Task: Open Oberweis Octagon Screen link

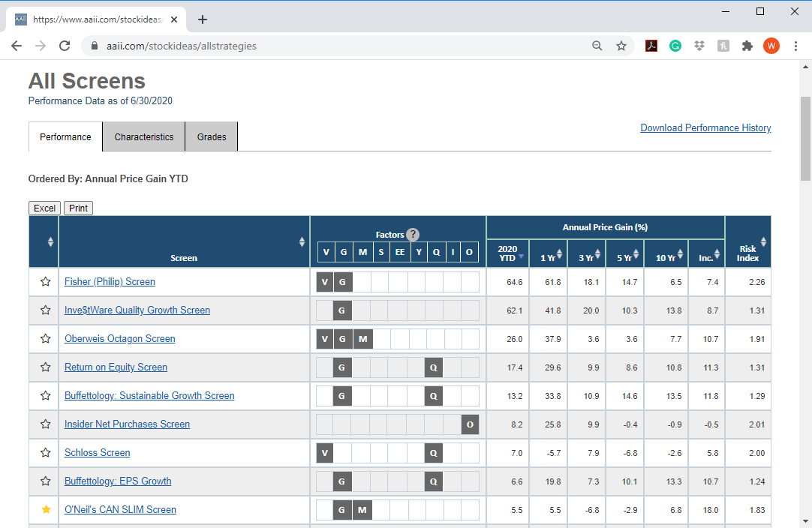Action: [x=119, y=338]
